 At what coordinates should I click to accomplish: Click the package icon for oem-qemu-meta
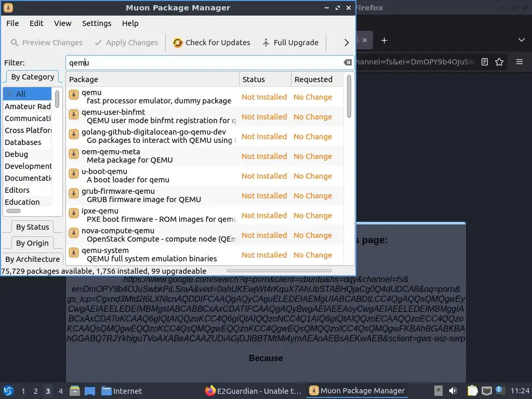pos(74,154)
